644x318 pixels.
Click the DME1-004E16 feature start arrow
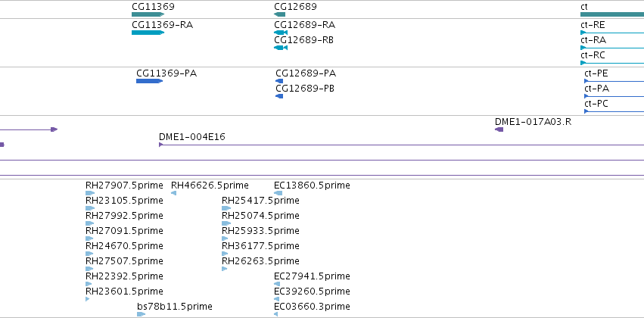click(x=161, y=145)
